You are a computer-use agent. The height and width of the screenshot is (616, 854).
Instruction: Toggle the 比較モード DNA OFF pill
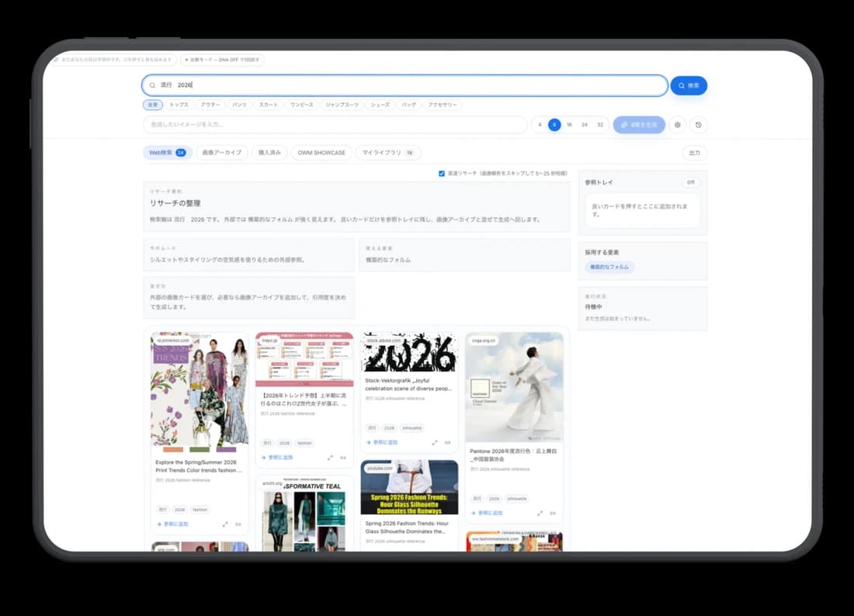tap(222, 60)
